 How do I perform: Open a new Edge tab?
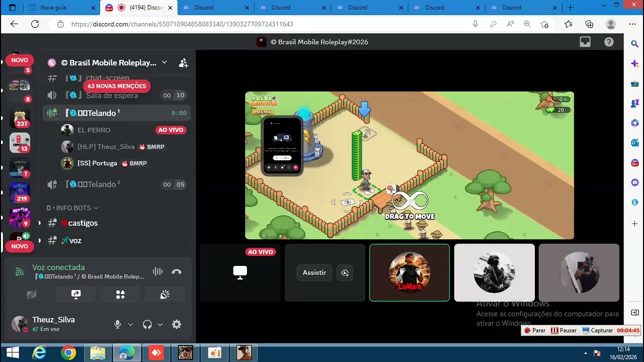pos(570,8)
